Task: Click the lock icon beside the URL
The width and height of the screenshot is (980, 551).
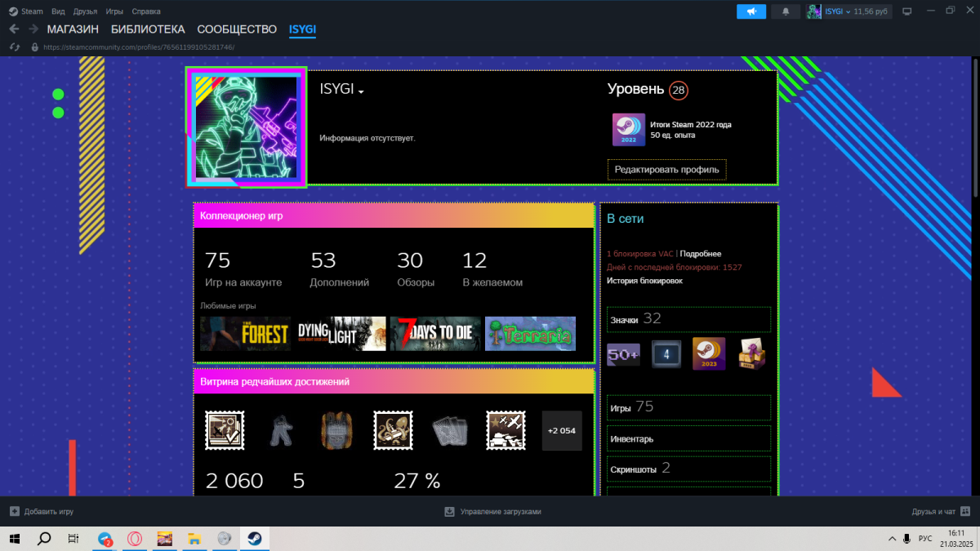Action: coord(34,47)
